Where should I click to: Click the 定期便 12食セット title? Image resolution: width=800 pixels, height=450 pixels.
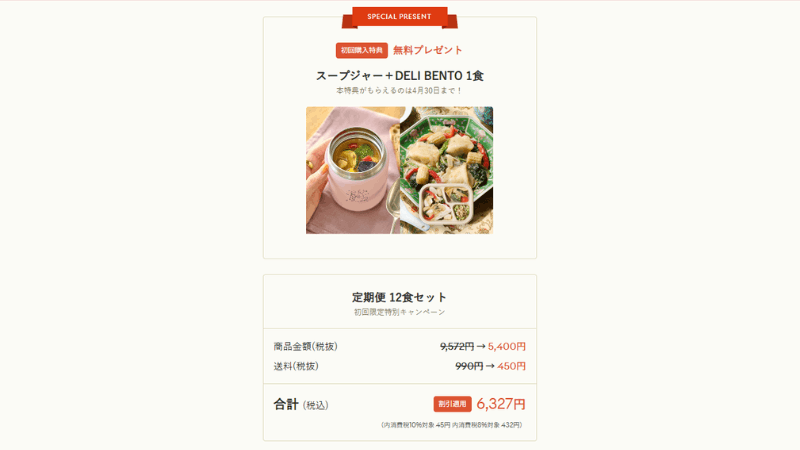coord(399,297)
